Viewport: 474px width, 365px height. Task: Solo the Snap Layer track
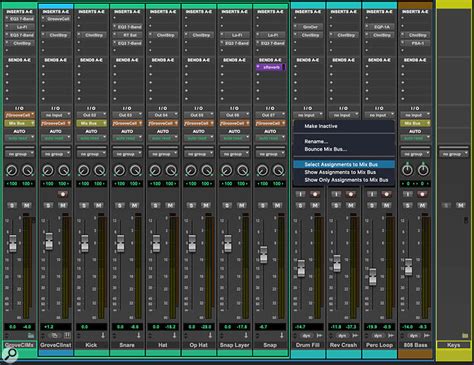[x=227, y=205]
